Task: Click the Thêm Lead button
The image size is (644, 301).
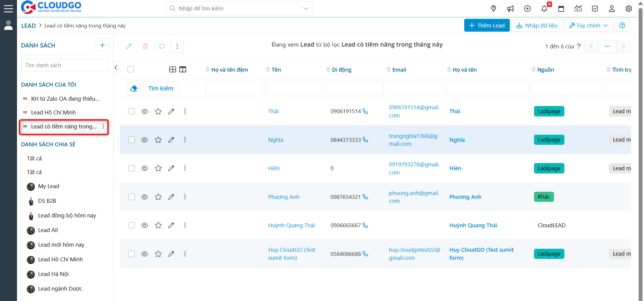Action: [487, 25]
